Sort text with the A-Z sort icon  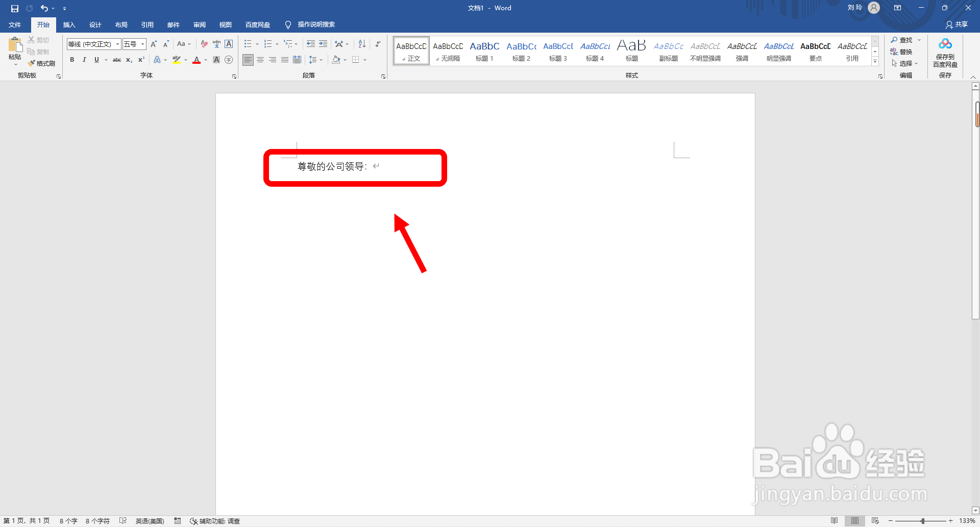coord(362,44)
